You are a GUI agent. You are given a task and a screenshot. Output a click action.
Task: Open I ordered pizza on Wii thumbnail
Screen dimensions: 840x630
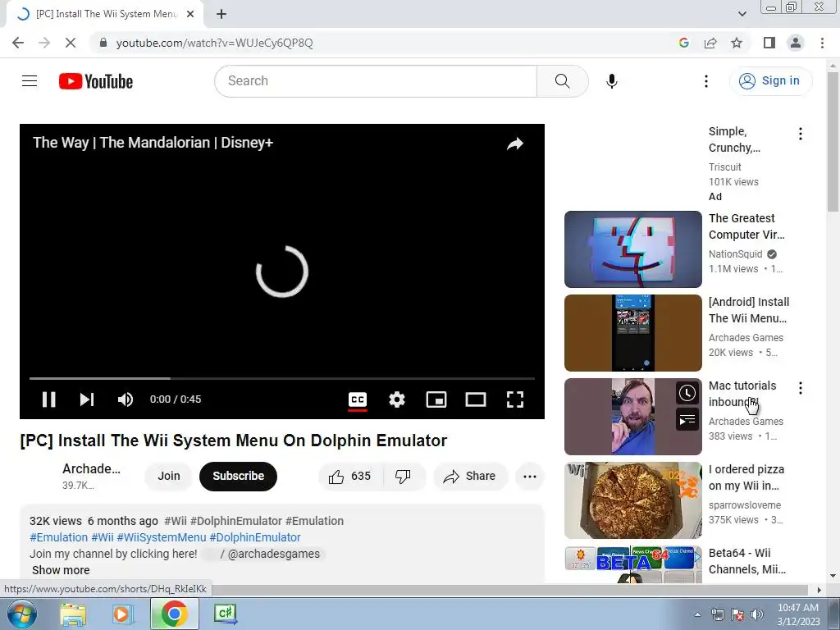632,500
